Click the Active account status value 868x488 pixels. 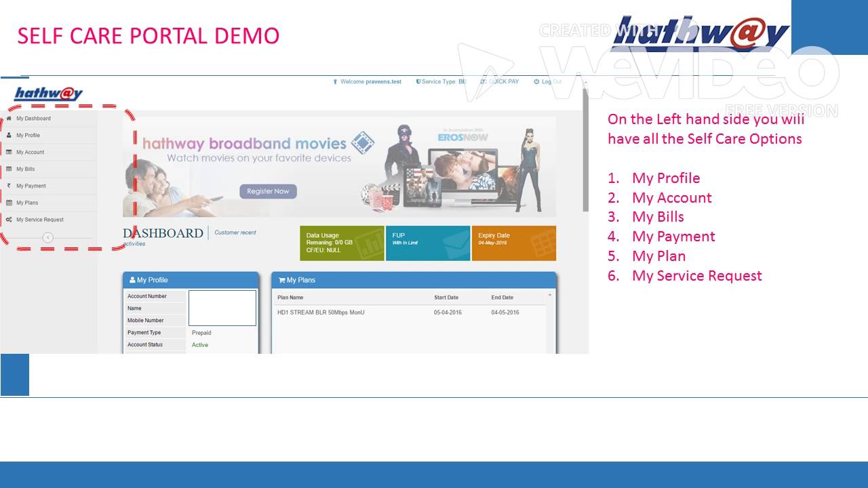(200, 345)
